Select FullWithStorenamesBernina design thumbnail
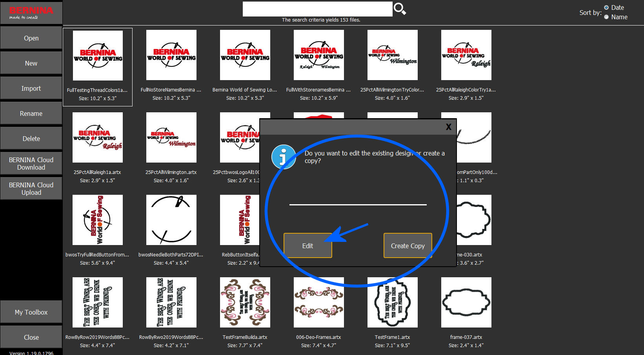644x355 pixels. pos(319,55)
